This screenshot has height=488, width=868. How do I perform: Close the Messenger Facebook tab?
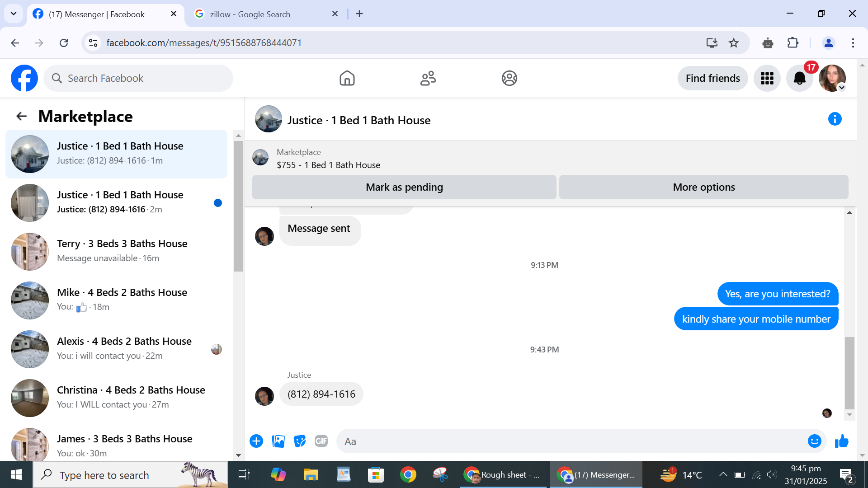[x=174, y=14]
